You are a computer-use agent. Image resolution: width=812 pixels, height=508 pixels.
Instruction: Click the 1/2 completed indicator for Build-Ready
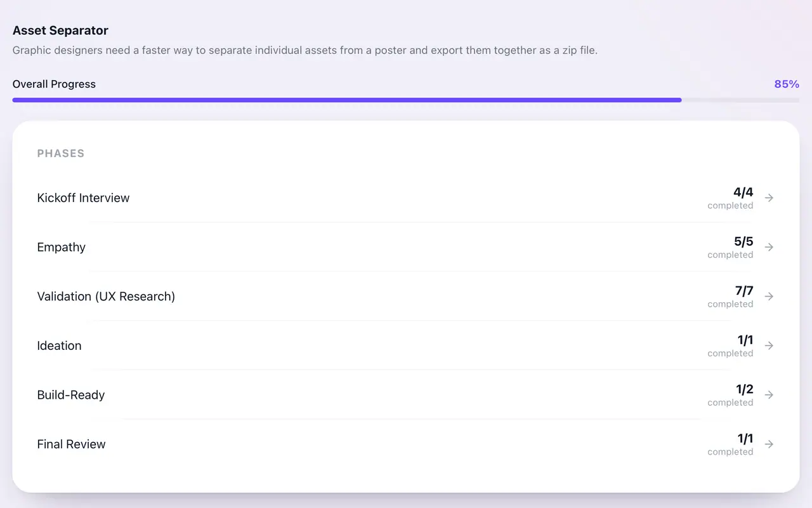(731, 395)
